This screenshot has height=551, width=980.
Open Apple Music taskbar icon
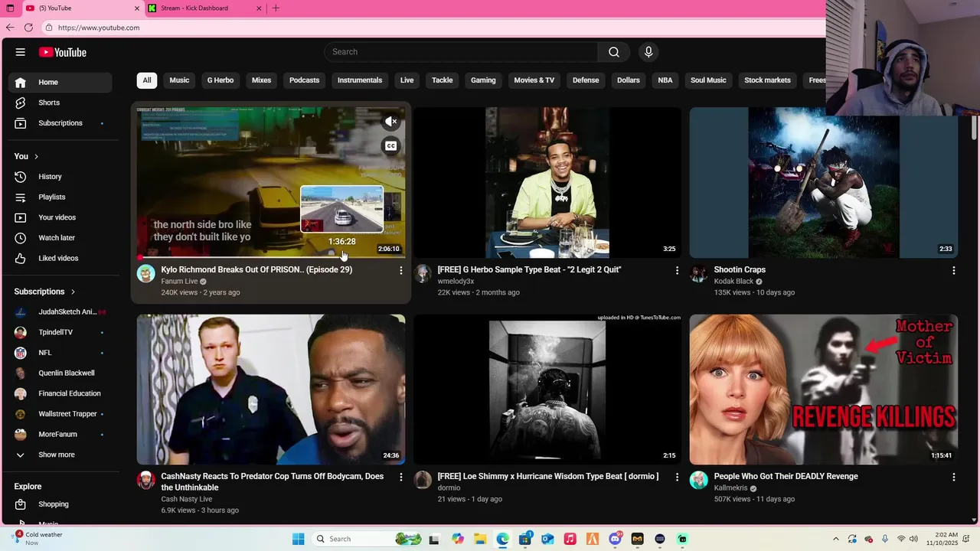tap(570, 539)
